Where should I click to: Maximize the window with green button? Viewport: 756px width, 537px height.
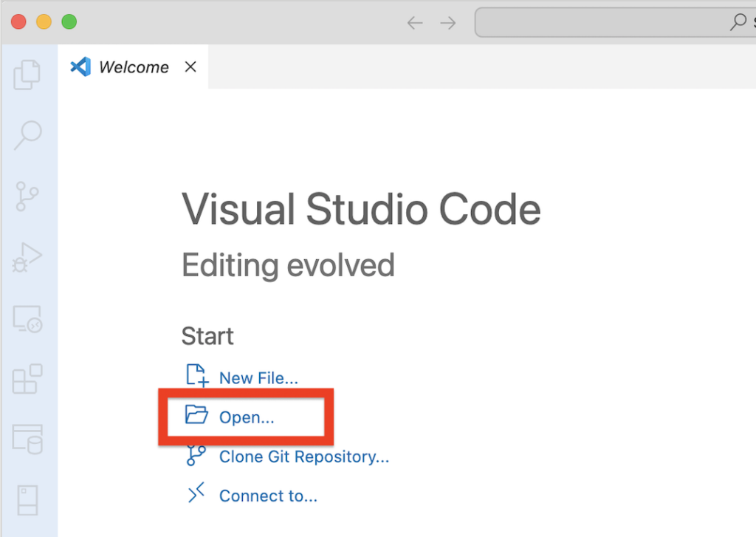point(69,22)
